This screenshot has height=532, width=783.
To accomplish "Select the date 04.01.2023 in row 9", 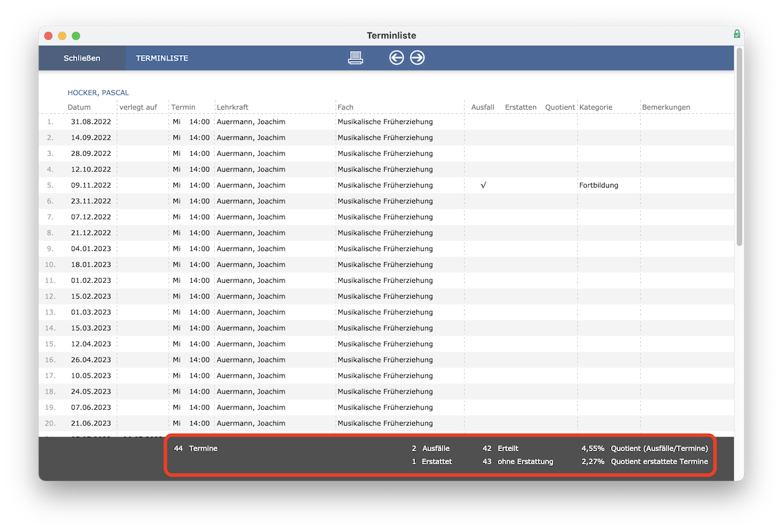I will tap(91, 248).
